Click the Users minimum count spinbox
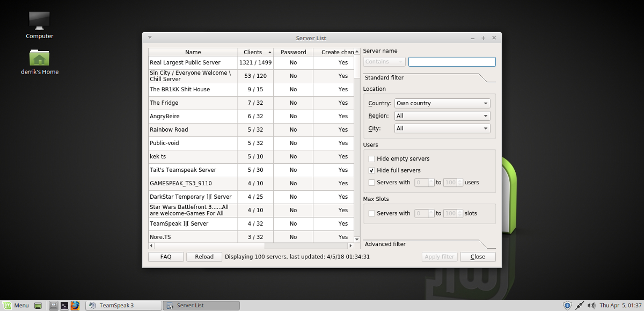The height and width of the screenshot is (311, 644). [x=425, y=183]
